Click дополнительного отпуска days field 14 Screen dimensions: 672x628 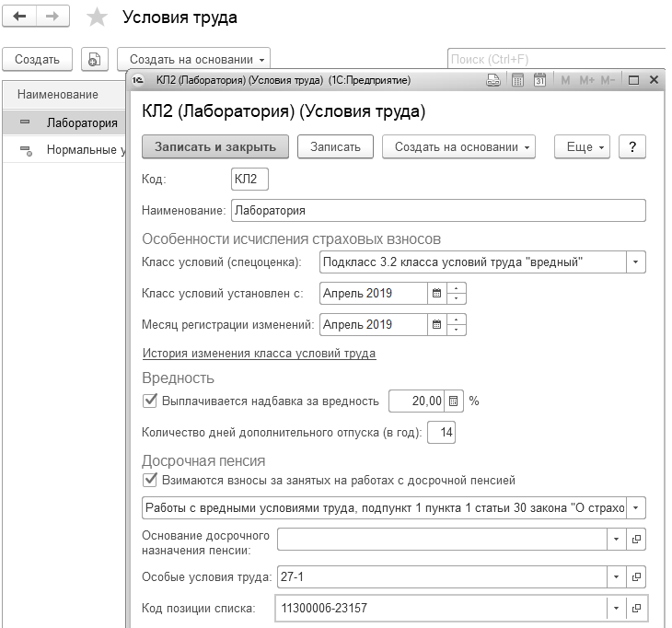[442, 432]
